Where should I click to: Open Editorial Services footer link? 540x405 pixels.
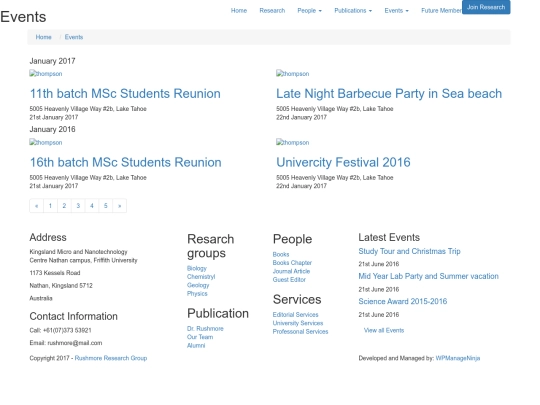click(x=295, y=315)
